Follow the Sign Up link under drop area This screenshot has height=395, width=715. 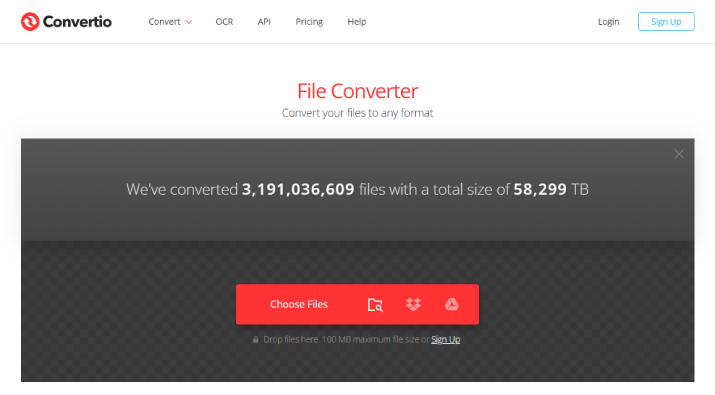pos(446,339)
